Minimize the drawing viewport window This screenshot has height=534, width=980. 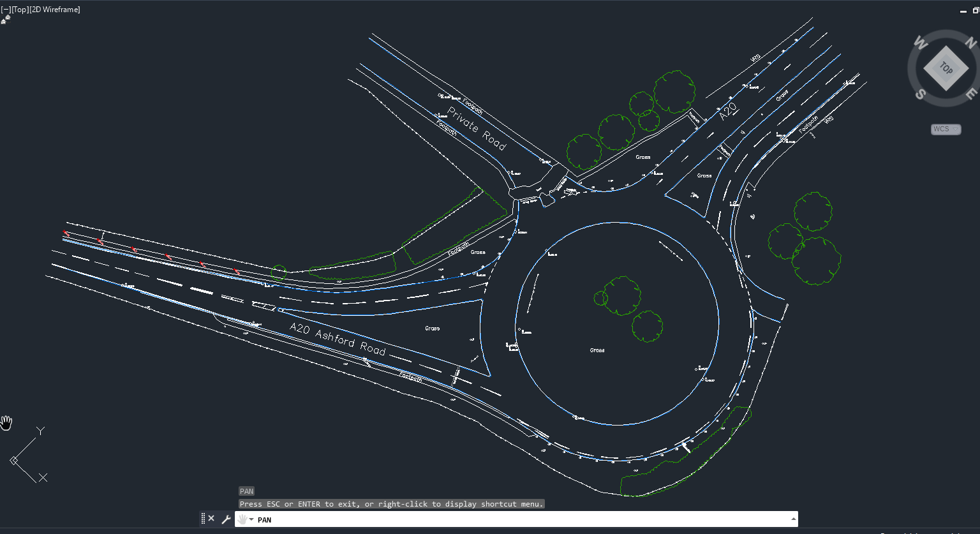coord(964,10)
